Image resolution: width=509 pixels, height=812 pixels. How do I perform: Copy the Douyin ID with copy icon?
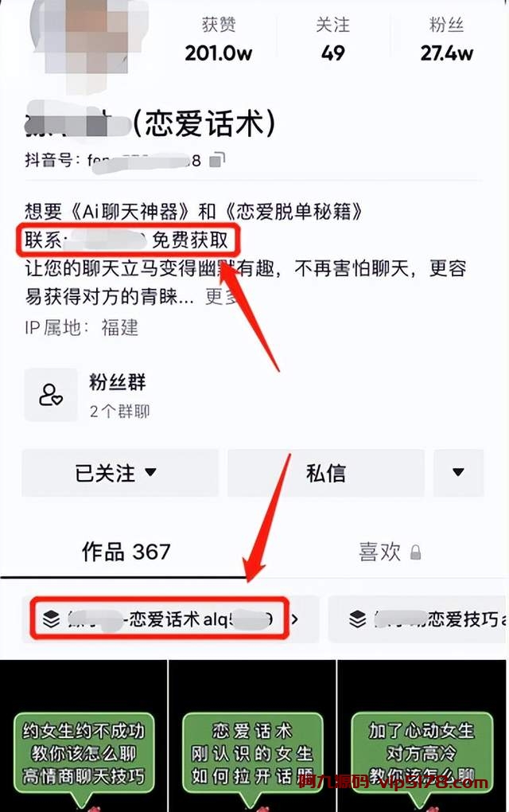click(x=217, y=160)
